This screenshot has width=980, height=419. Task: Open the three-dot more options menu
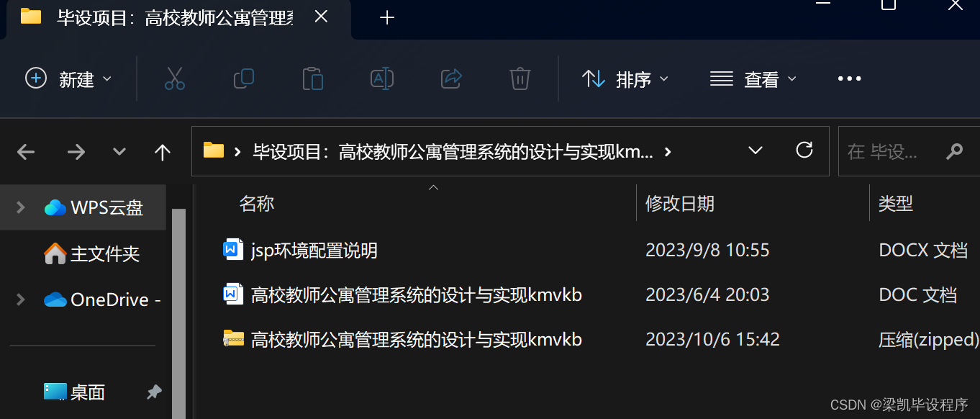(850, 78)
